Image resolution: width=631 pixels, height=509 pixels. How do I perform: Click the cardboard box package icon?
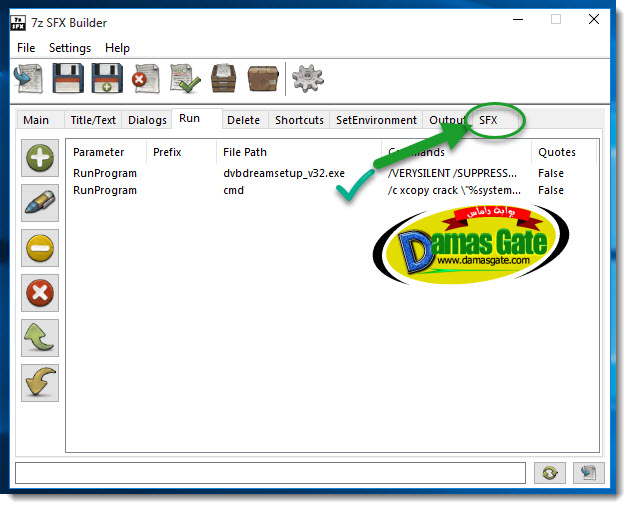(x=263, y=78)
